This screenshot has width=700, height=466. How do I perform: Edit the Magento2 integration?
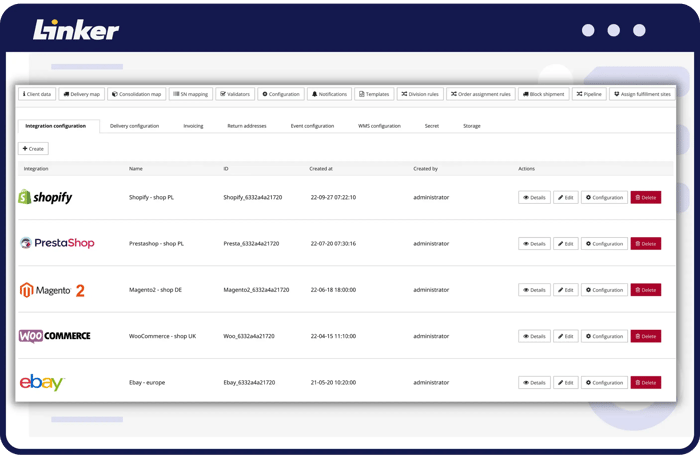coord(566,290)
